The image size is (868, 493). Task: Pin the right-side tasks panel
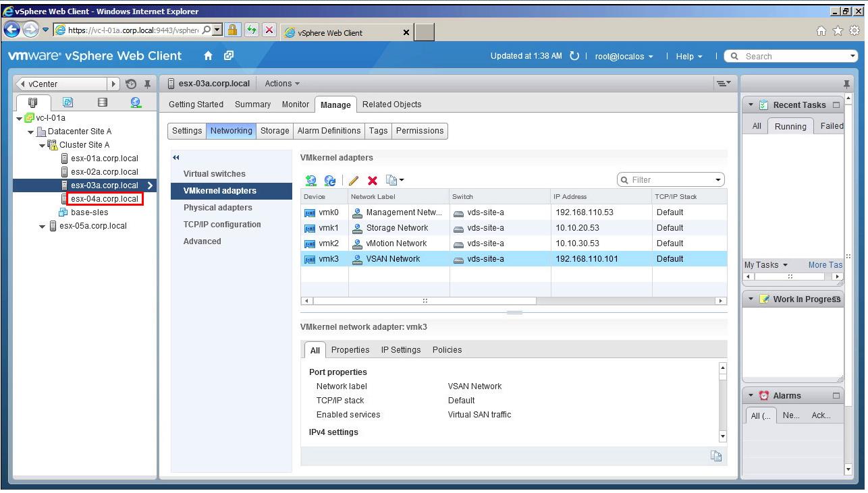(846, 84)
